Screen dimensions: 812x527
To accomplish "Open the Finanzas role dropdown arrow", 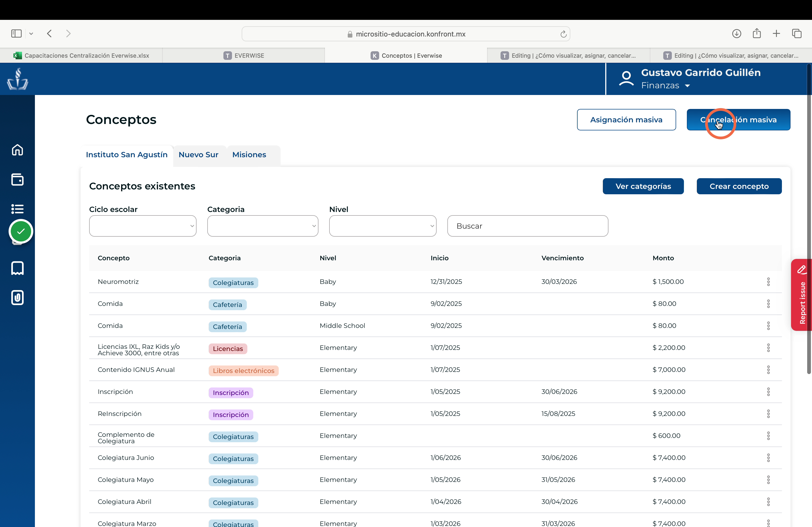I will click(x=687, y=86).
